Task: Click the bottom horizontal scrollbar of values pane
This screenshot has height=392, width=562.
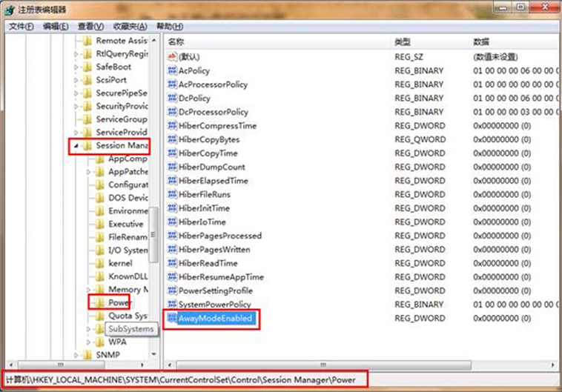Action: coord(356,366)
